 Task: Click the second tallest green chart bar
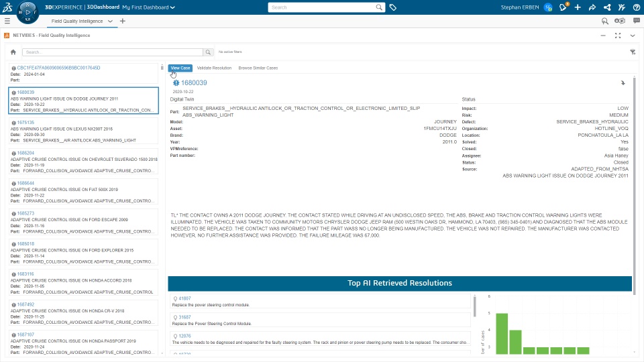[x=515, y=342]
